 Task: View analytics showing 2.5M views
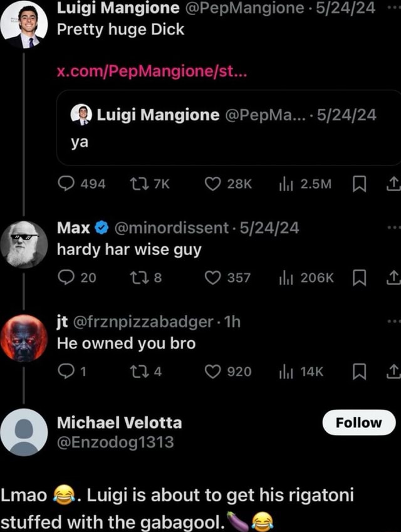tap(285, 184)
